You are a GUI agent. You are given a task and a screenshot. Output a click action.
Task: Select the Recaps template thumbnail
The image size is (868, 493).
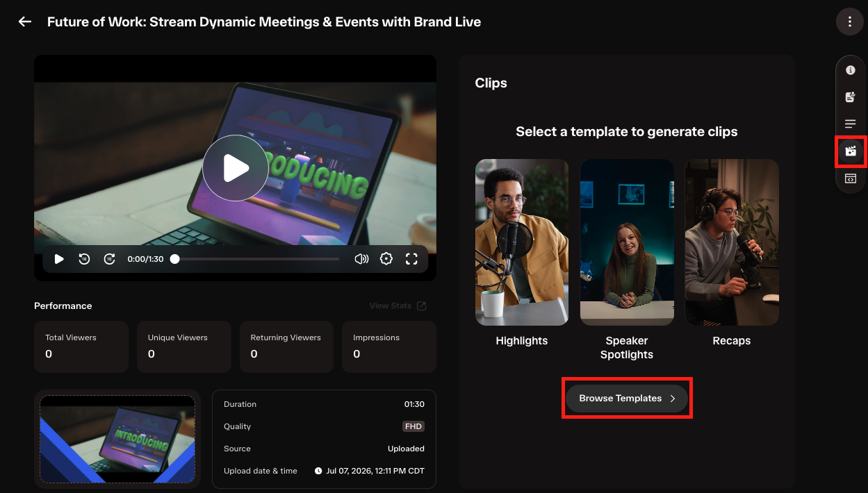(732, 242)
